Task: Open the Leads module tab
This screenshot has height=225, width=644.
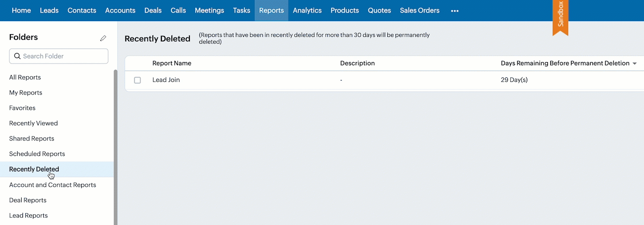Action: (x=49, y=10)
